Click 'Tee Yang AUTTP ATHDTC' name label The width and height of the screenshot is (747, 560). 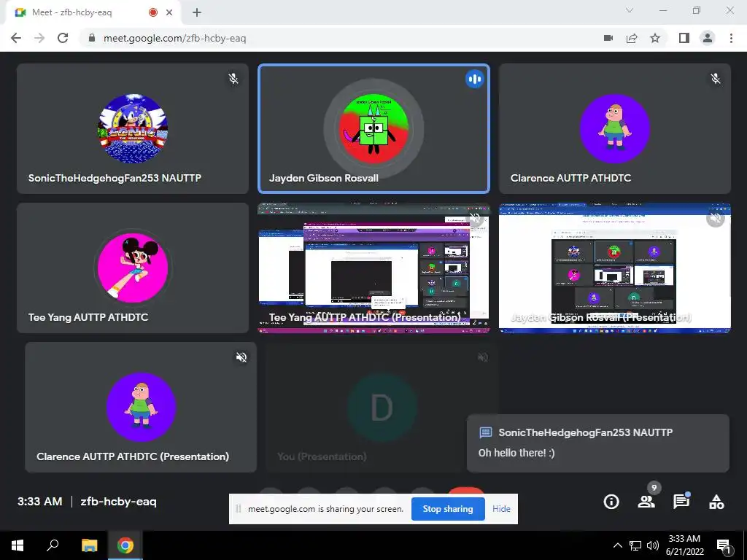[x=88, y=317]
